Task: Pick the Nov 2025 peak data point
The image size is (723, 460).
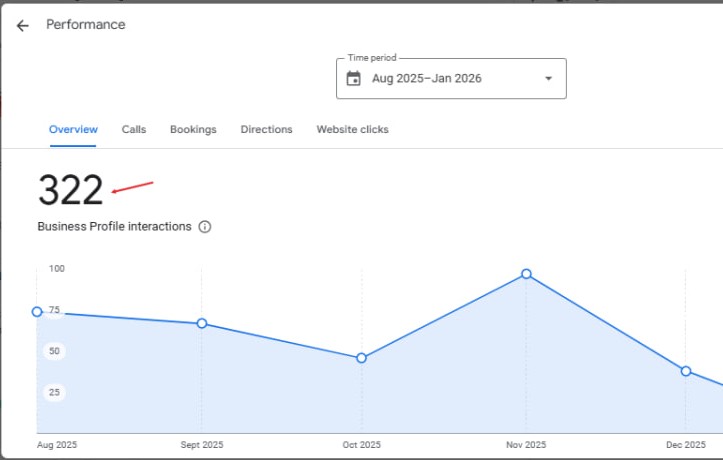Action: (526, 274)
